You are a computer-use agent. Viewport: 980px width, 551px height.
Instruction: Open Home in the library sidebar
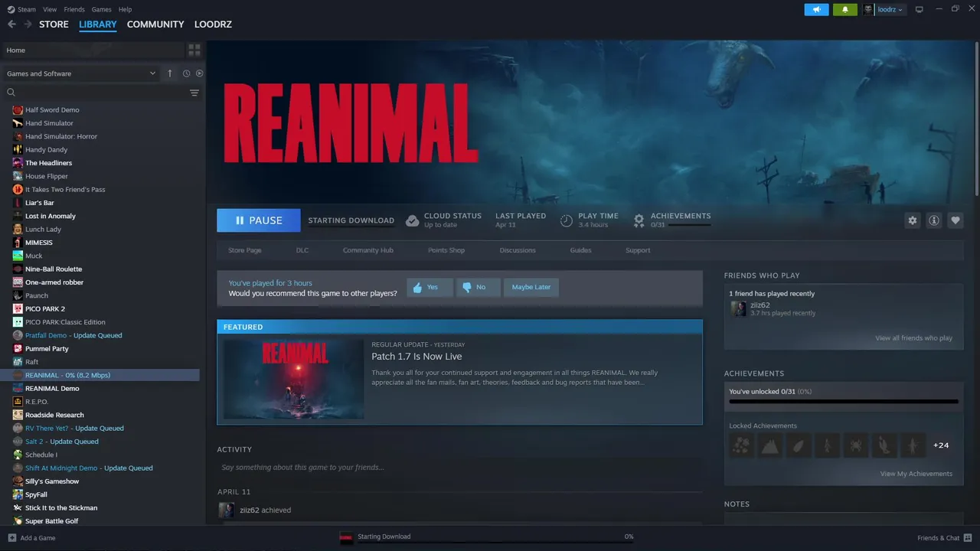pyautogui.click(x=93, y=50)
